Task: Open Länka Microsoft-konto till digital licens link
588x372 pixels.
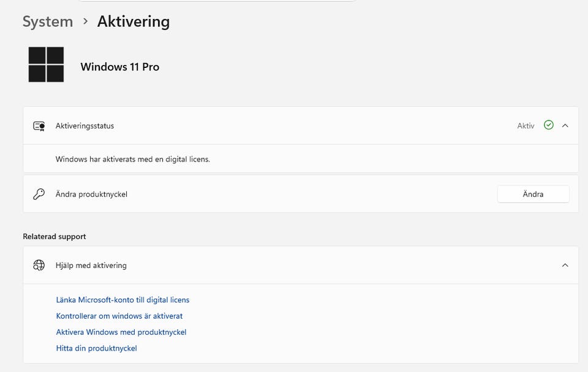Action: (x=123, y=300)
